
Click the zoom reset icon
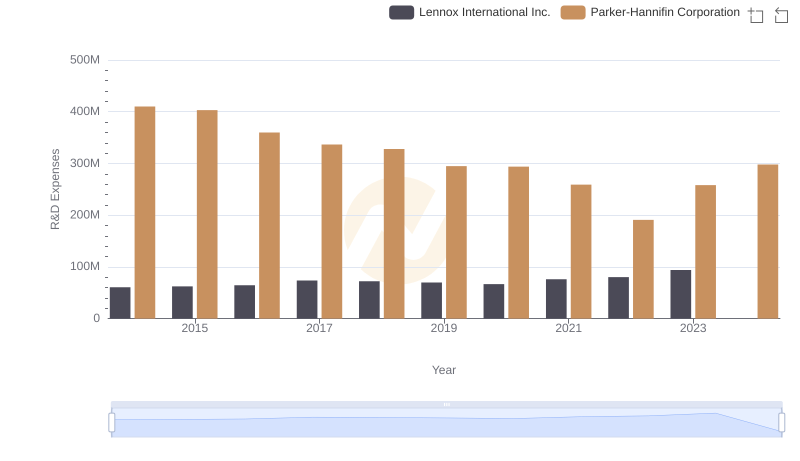click(x=781, y=15)
